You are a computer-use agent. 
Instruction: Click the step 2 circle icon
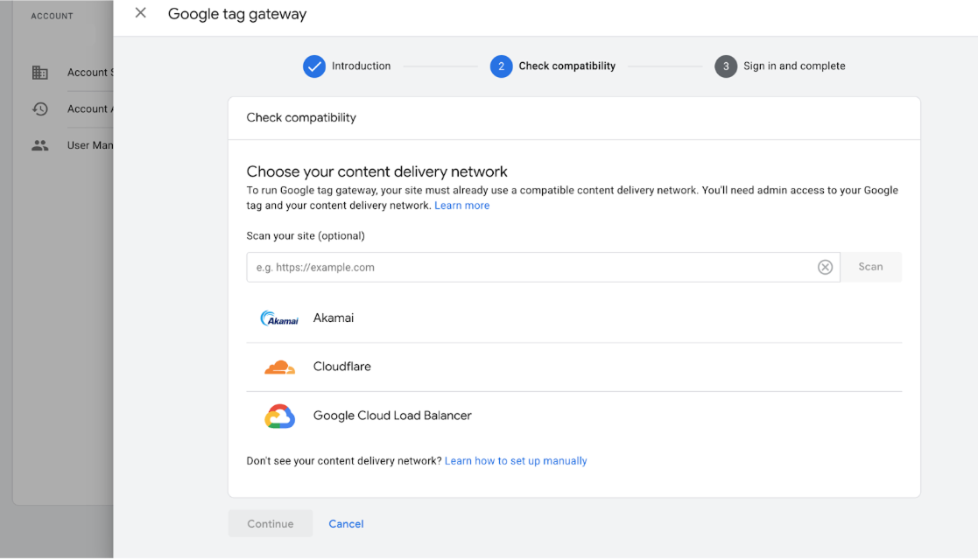tap(501, 66)
